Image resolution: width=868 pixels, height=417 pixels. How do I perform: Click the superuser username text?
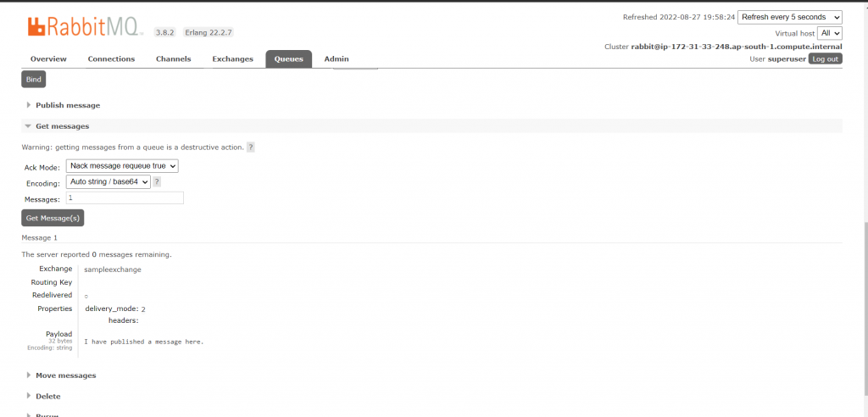[787, 58]
